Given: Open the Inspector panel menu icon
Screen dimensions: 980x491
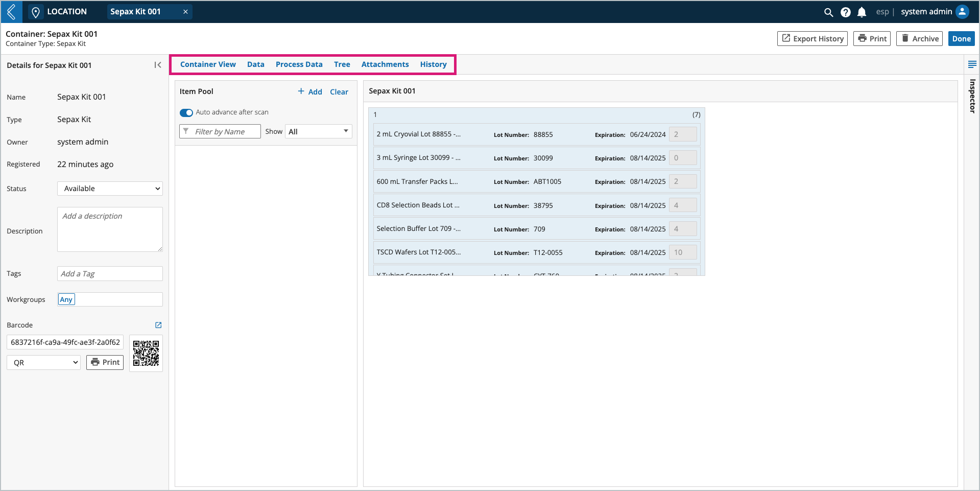Looking at the screenshot, I should click(x=972, y=64).
